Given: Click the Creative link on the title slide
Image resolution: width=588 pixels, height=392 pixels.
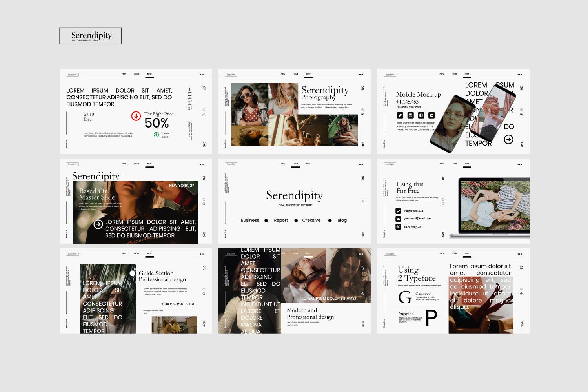Looking at the screenshot, I should click(311, 220).
